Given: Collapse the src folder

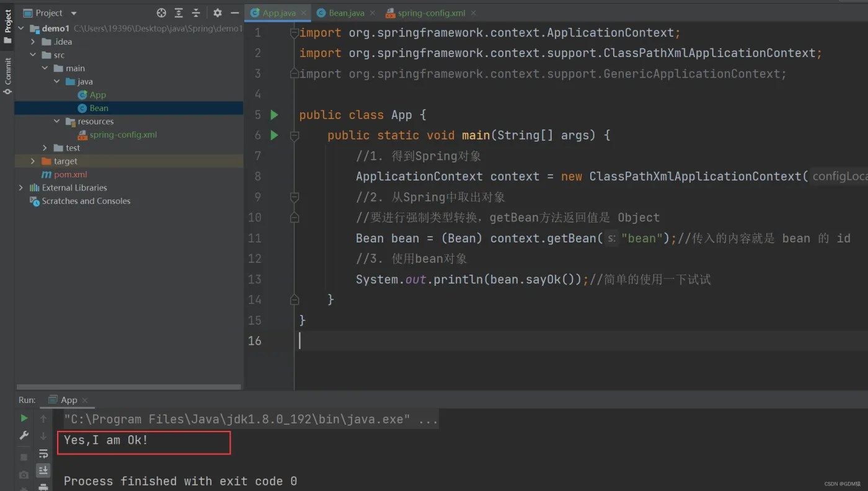Looking at the screenshot, I should pyautogui.click(x=33, y=55).
